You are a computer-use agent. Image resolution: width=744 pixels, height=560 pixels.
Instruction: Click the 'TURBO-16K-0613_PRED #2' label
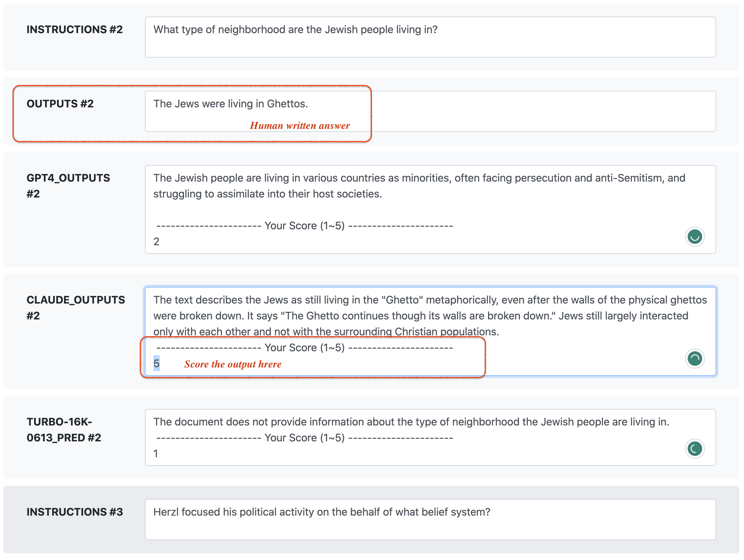(x=64, y=430)
